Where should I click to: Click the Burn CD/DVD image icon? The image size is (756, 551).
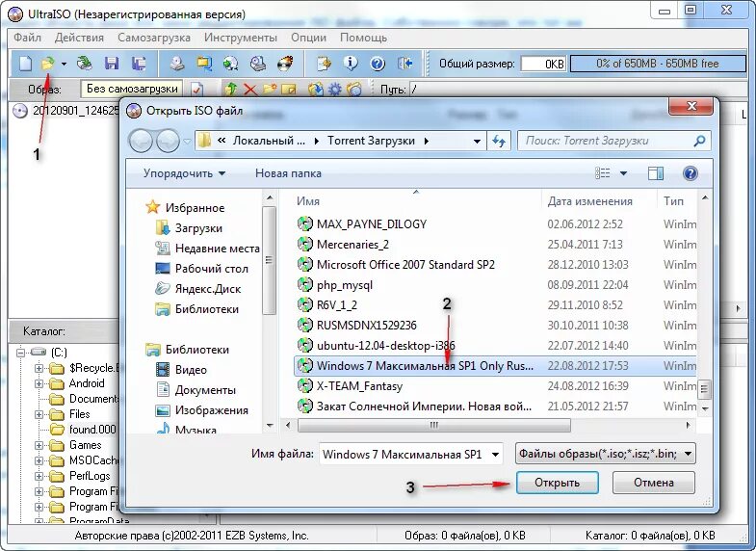pyautogui.click(x=285, y=64)
